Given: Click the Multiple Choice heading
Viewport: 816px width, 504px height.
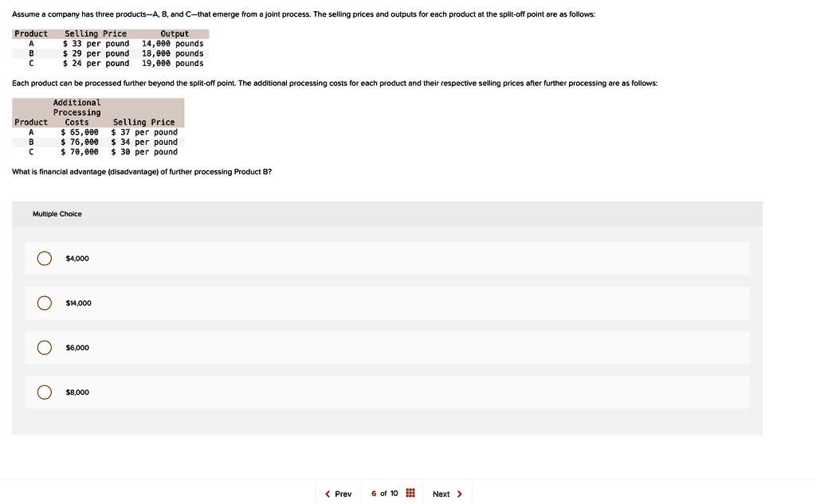Looking at the screenshot, I should pyautogui.click(x=57, y=214).
